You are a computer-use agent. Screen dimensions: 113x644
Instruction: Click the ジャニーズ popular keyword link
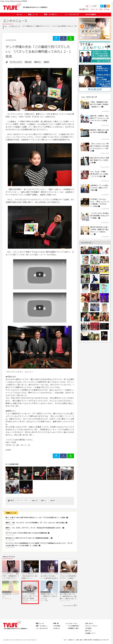click(94, 9)
